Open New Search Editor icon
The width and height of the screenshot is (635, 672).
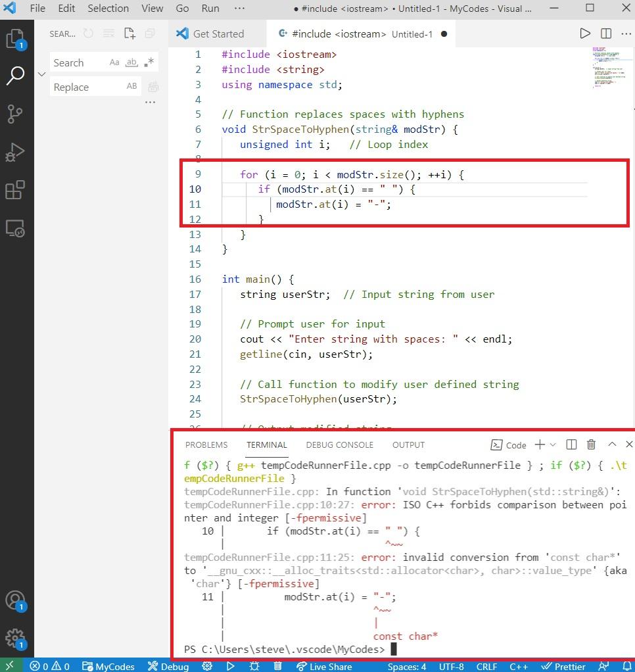coord(129,34)
